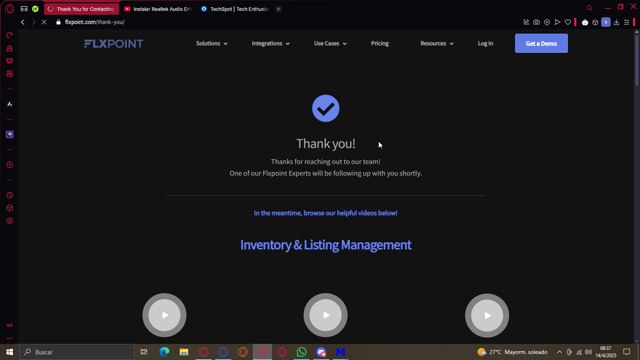Image resolution: width=640 pixels, height=360 pixels.
Task: Click the circular record icon in address bar
Action: click(547, 22)
